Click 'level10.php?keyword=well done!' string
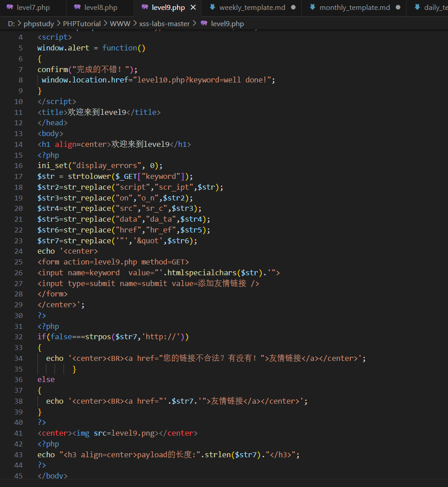This screenshot has width=448, height=487. [x=202, y=80]
